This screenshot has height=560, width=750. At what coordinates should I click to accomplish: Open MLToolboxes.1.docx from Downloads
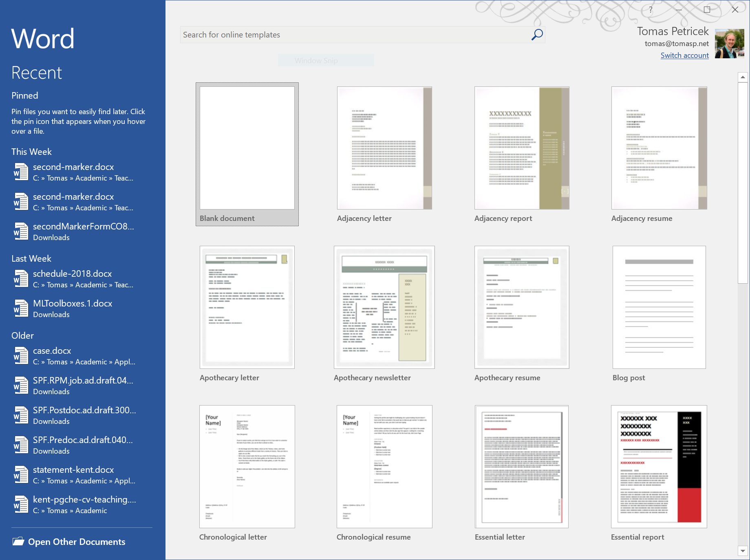pyautogui.click(x=83, y=309)
